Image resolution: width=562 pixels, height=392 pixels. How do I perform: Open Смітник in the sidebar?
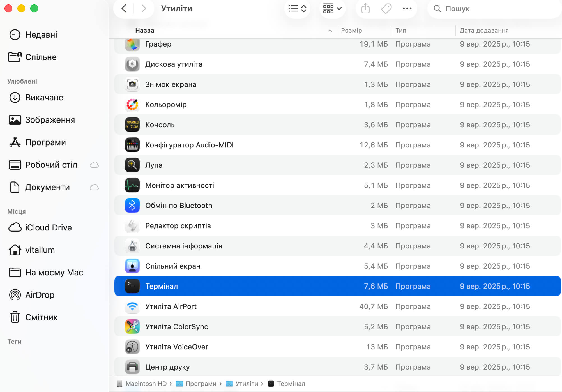point(34,317)
